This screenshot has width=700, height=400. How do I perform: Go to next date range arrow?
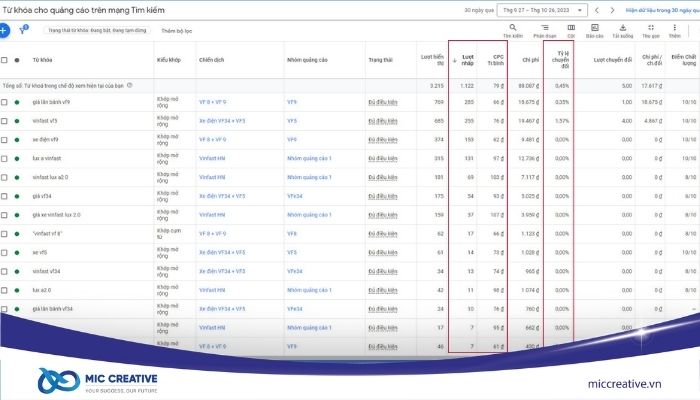tap(612, 10)
